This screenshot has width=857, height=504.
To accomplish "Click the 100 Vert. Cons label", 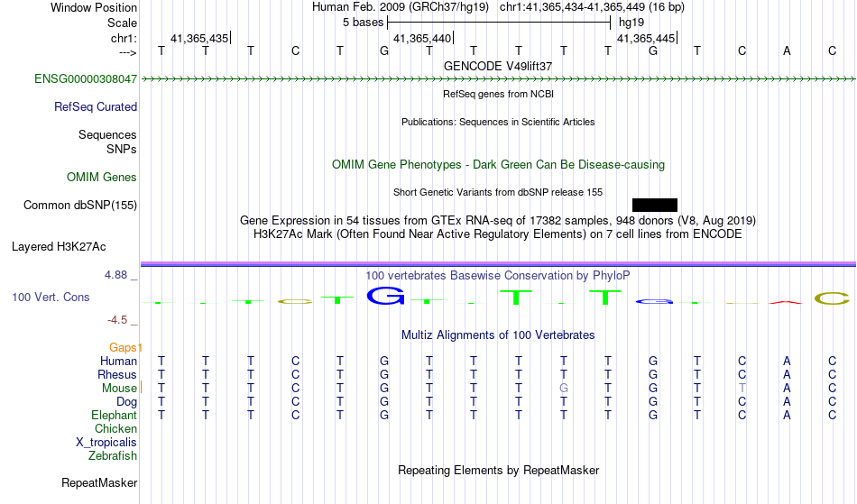I will point(51,298).
